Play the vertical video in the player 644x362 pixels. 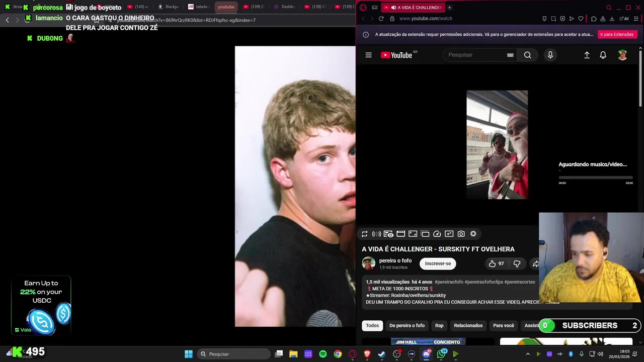(497, 145)
